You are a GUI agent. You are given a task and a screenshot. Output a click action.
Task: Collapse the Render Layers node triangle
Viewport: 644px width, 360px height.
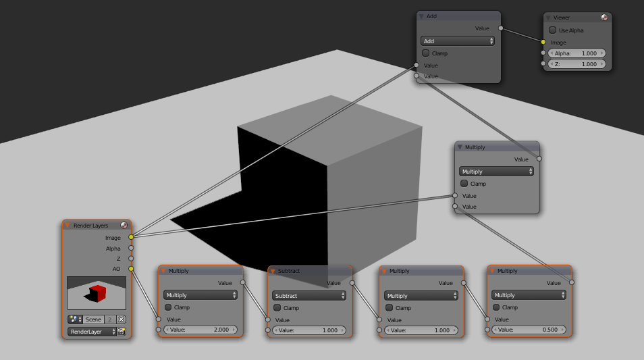[x=68, y=225]
